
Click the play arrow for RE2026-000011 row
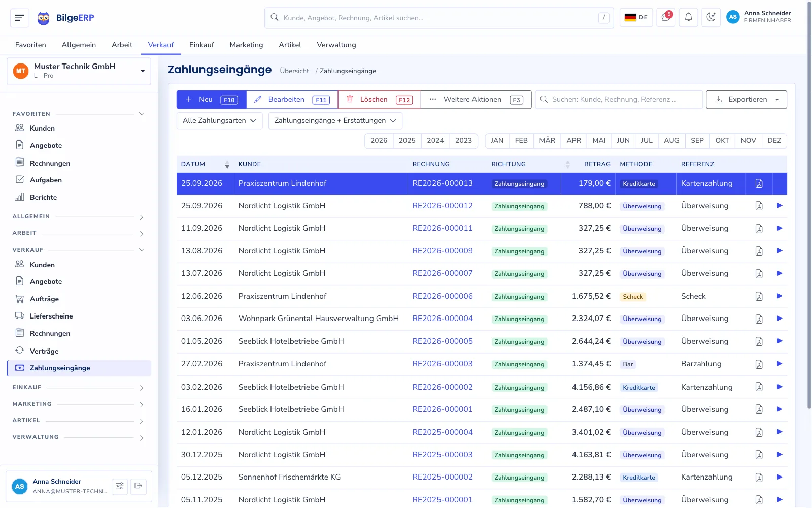coord(780,228)
